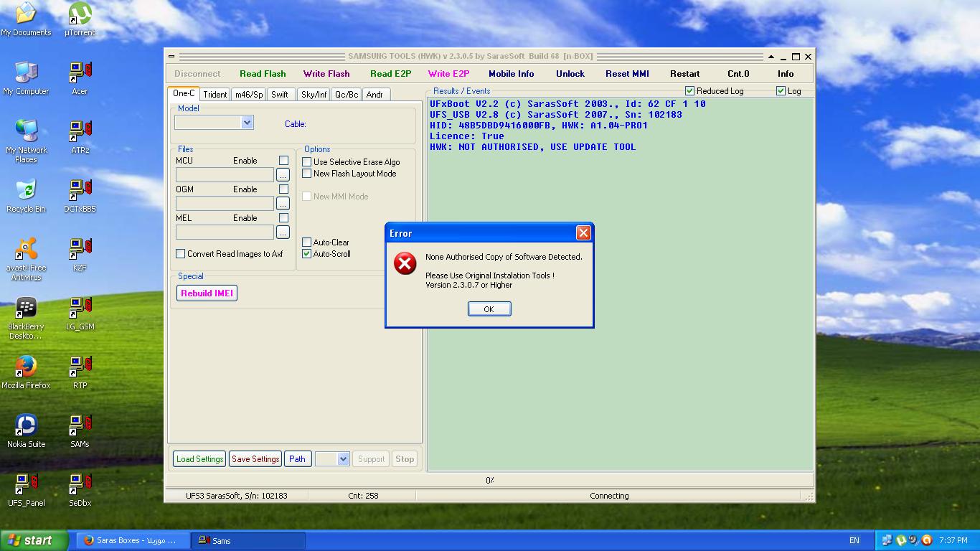This screenshot has height=551, width=980.
Task: Open the Swift tab
Action: tap(280, 95)
